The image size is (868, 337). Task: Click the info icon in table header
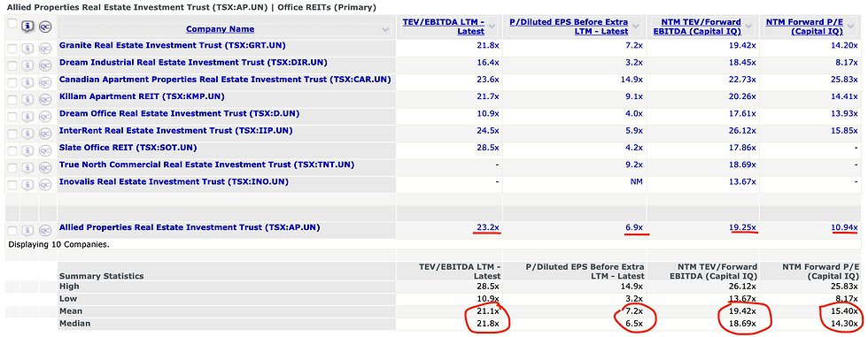coord(27,26)
